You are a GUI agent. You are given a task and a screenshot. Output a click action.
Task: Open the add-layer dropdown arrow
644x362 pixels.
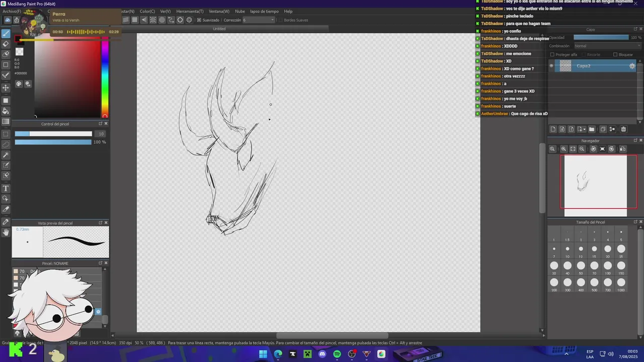click(584, 129)
